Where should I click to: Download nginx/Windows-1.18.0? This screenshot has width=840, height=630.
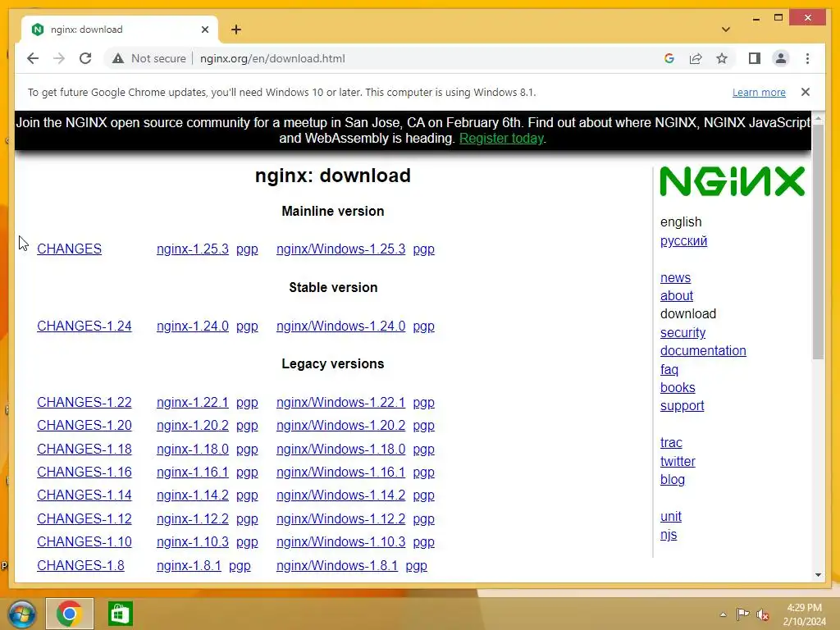pyautogui.click(x=340, y=449)
